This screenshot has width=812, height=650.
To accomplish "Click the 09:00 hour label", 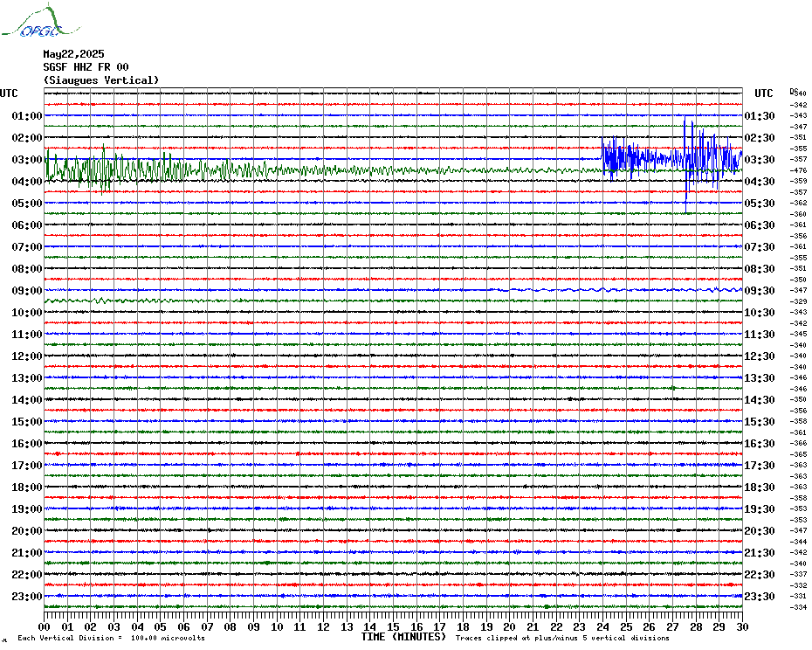I will (x=27, y=290).
